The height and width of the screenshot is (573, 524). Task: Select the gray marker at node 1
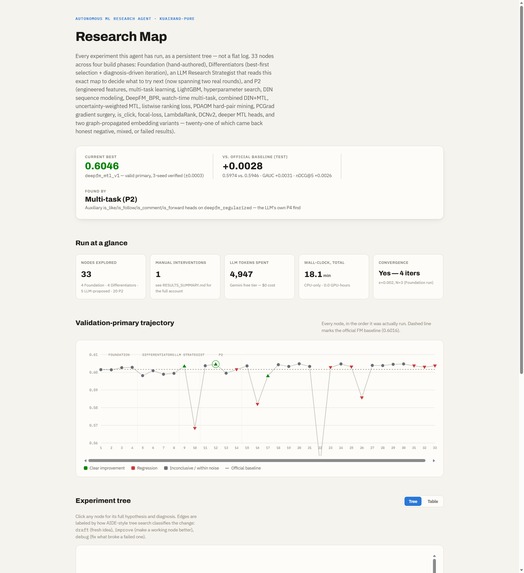(x=101, y=369)
